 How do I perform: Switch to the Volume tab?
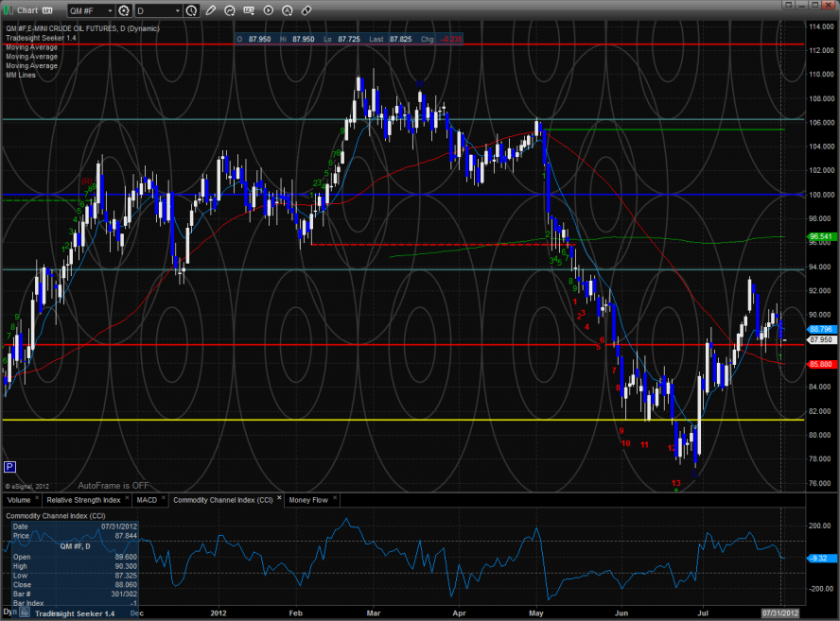click(x=19, y=499)
